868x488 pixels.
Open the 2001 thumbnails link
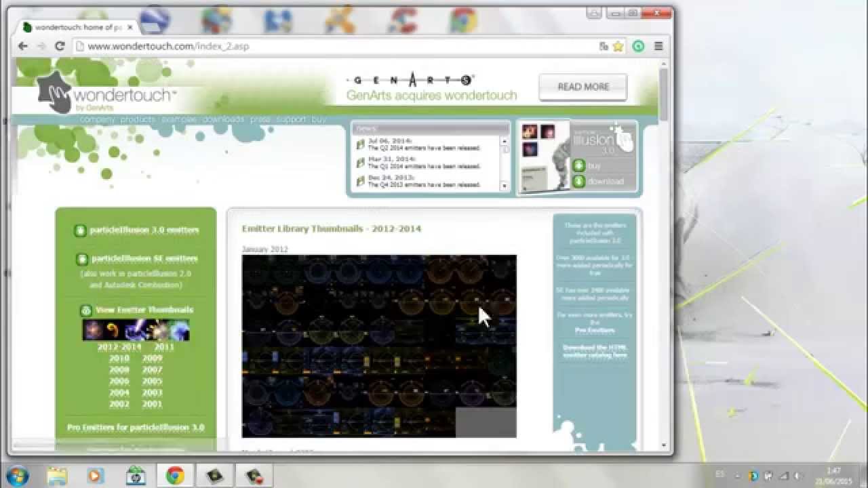tap(153, 405)
